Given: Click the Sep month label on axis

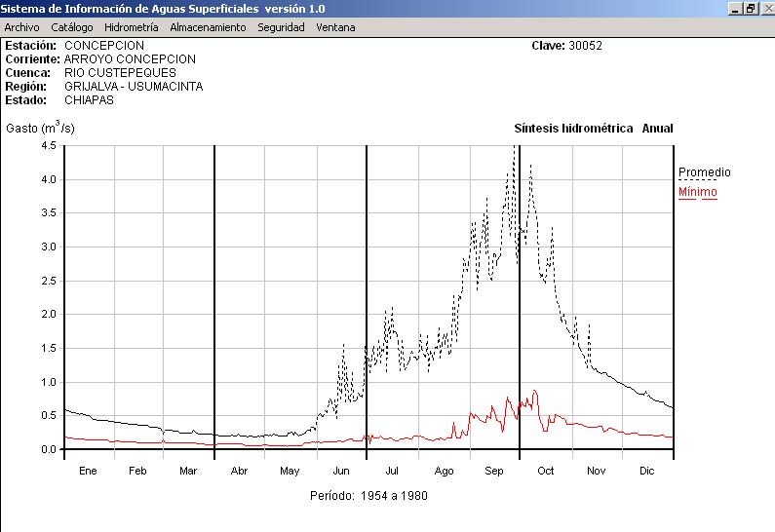Looking at the screenshot, I should tap(494, 471).
